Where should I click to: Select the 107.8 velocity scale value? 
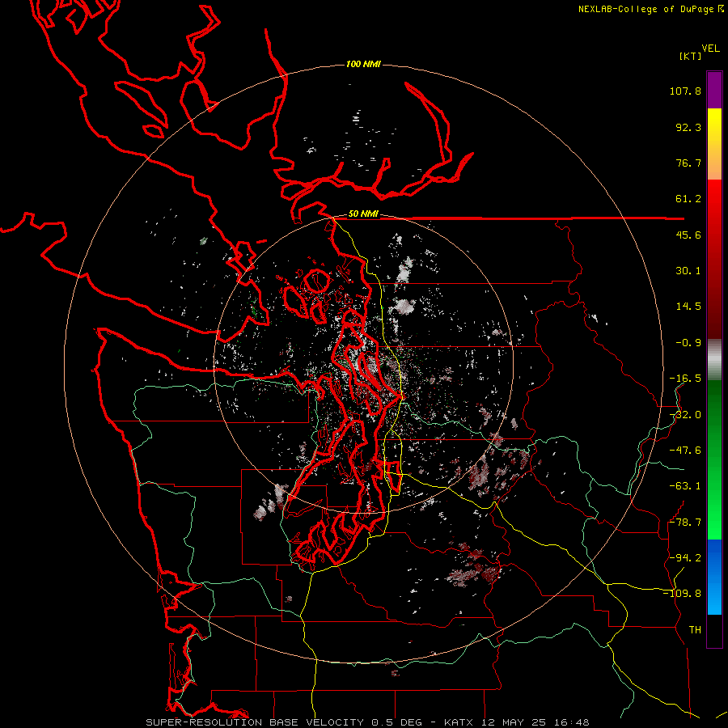[x=685, y=91]
